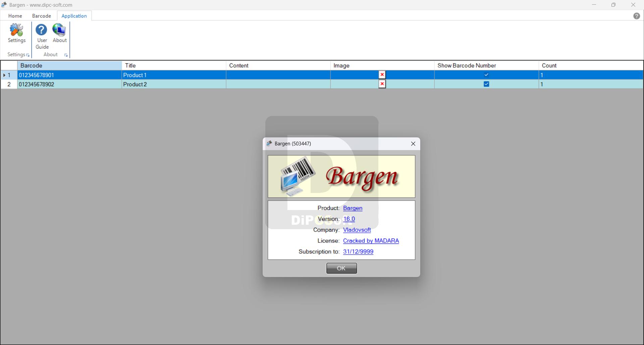Sort by the Barcode column header

[x=69, y=65]
